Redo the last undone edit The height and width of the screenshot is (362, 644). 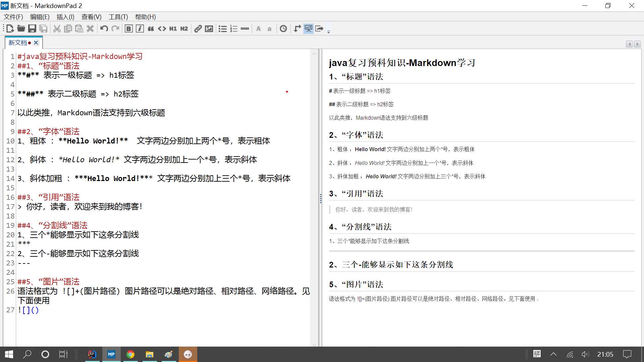pyautogui.click(x=115, y=29)
